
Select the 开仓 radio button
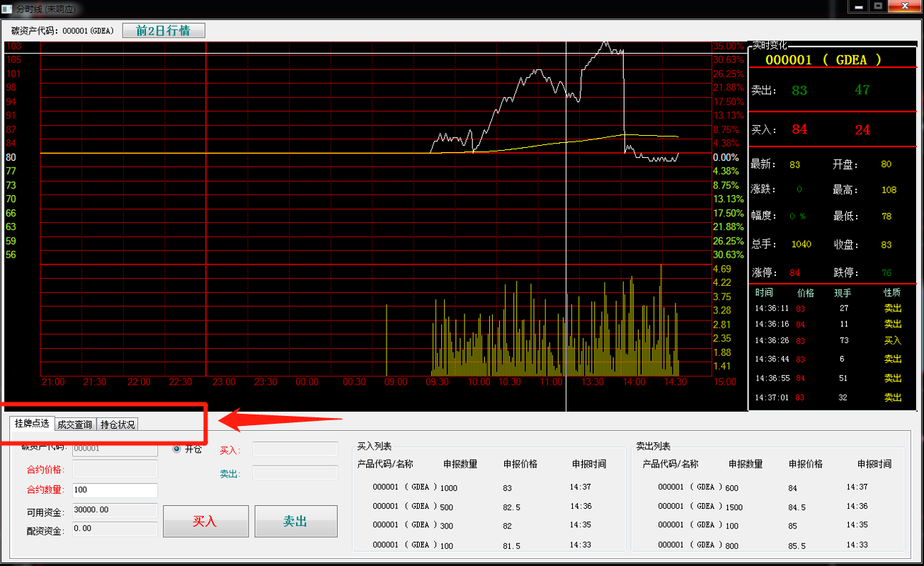[176, 449]
